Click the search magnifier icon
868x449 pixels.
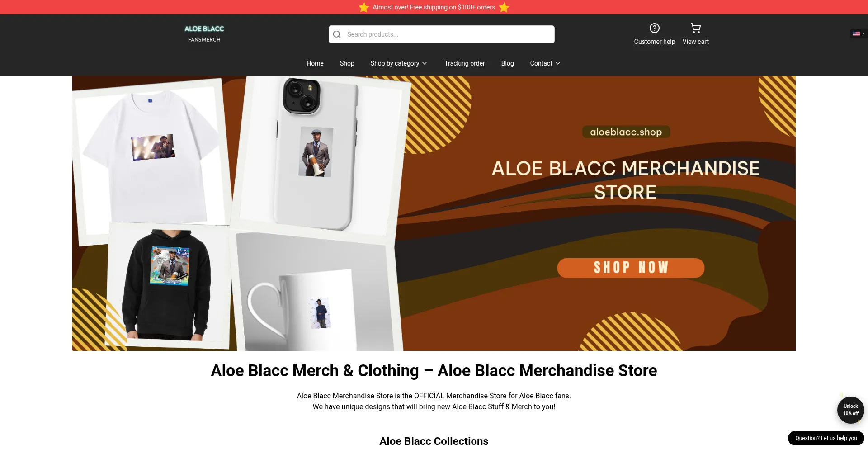click(337, 34)
